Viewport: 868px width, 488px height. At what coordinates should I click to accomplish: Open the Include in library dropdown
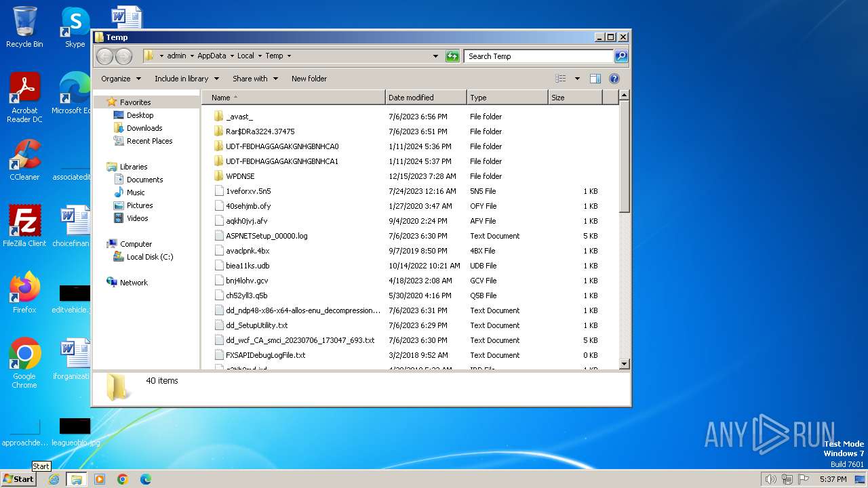tap(186, 79)
